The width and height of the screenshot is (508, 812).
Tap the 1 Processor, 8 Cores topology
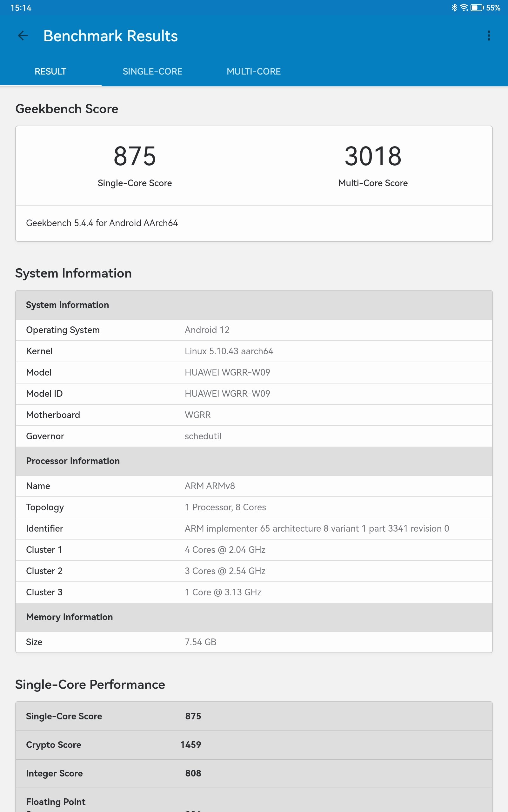coord(225,507)
